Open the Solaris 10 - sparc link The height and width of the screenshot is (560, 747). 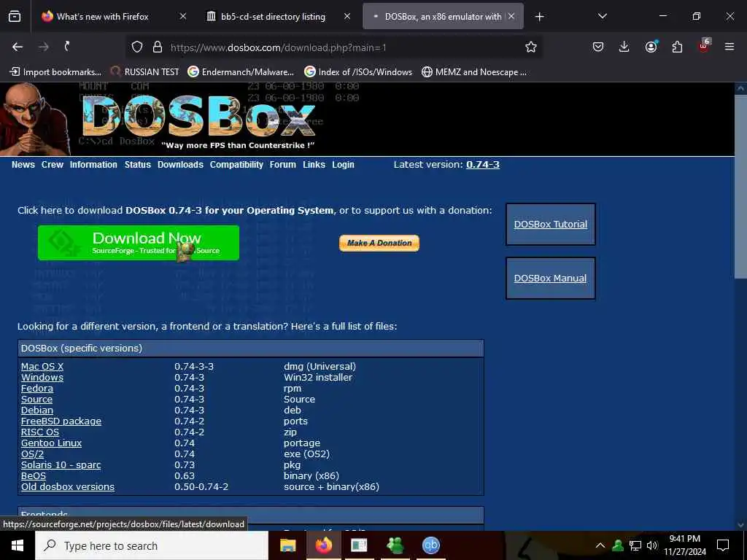[x=61, y=464]
